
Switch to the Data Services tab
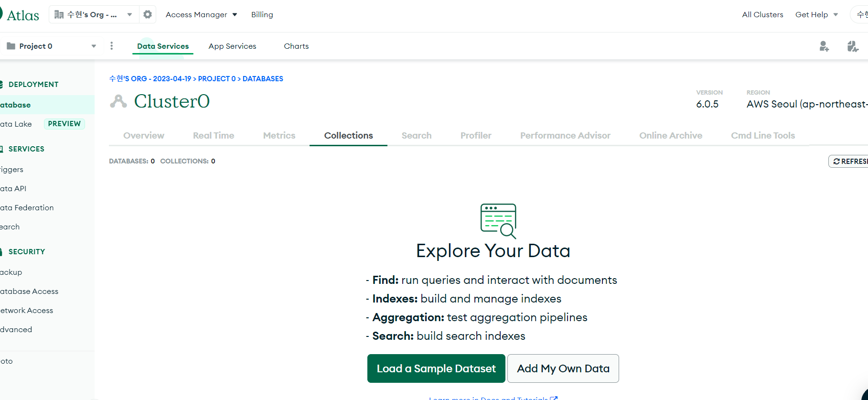tap(163, 46)
